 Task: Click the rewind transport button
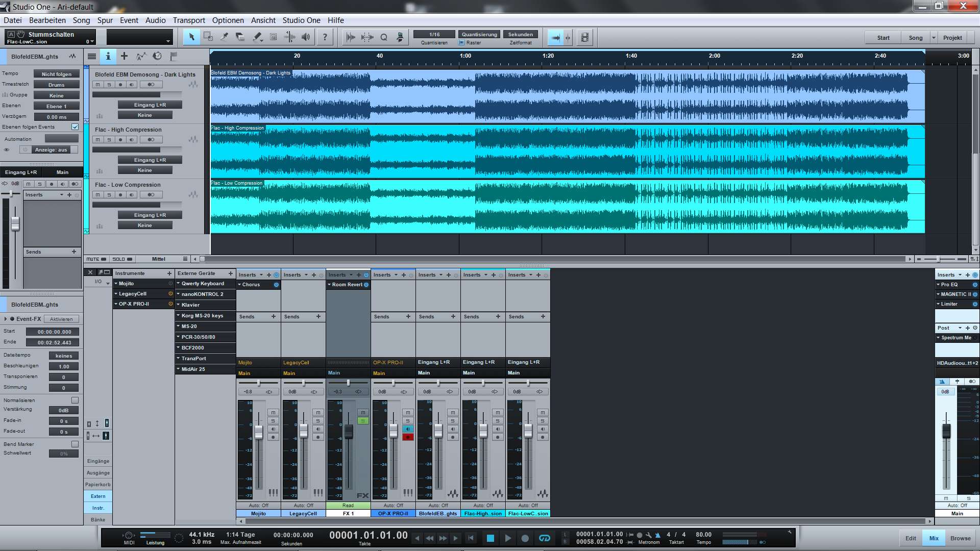(430, 538)
